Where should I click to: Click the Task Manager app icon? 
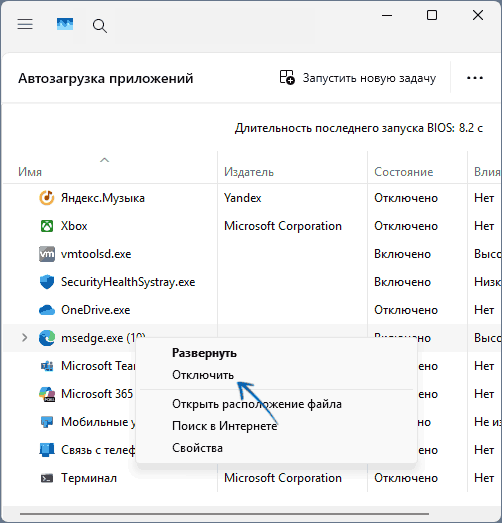click(65, 24)
